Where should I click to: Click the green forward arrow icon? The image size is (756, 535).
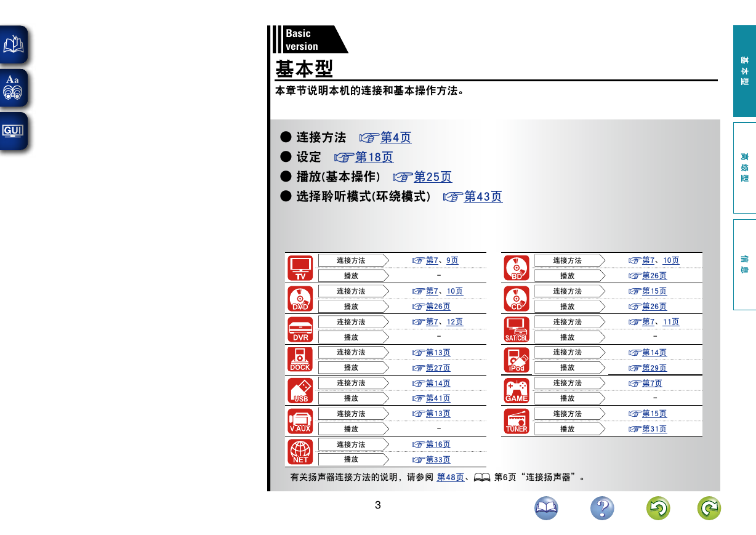709,508
